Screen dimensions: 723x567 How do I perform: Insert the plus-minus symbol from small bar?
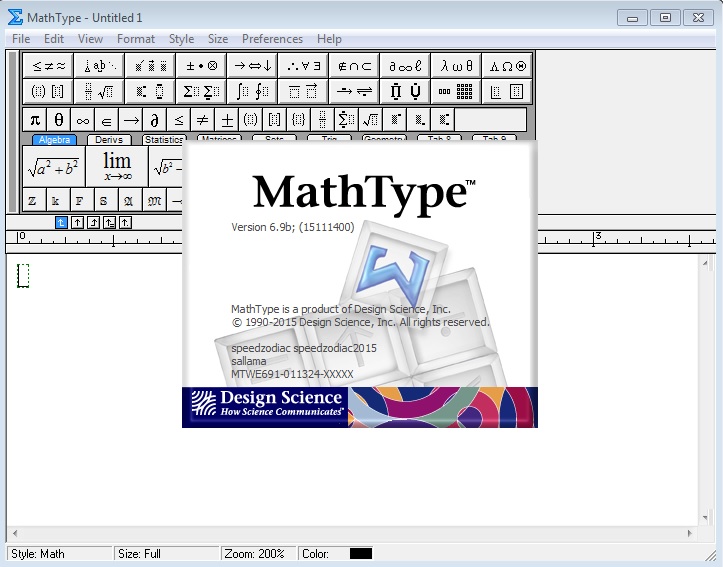coord(227,120)
